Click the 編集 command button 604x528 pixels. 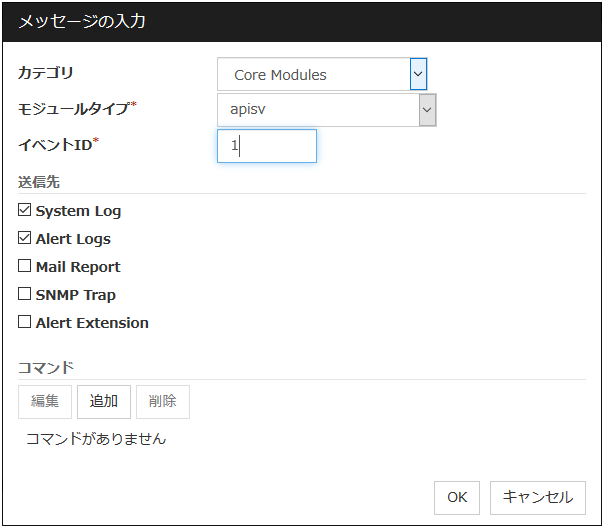point(45,401)
